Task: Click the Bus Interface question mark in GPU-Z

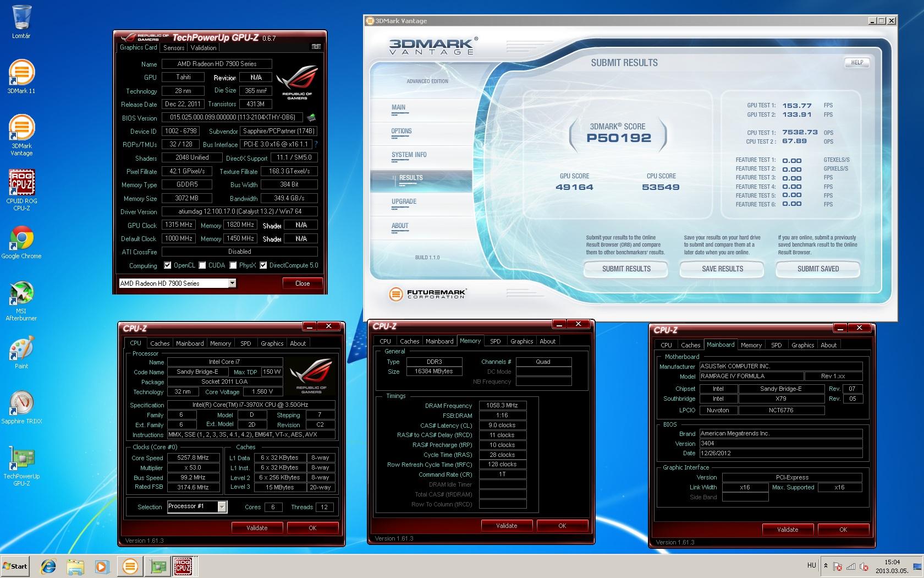Action: 316,144
